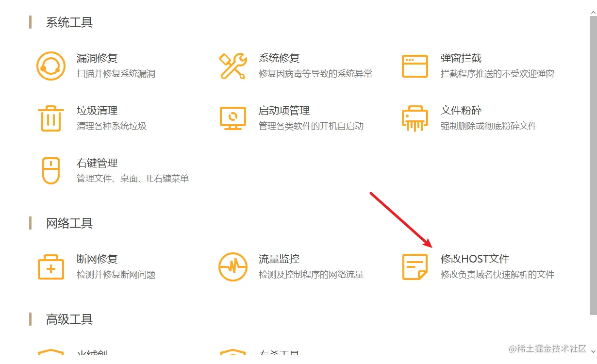
Task: Open 漏洞修复 title link
Action: [x=97, y=58]
